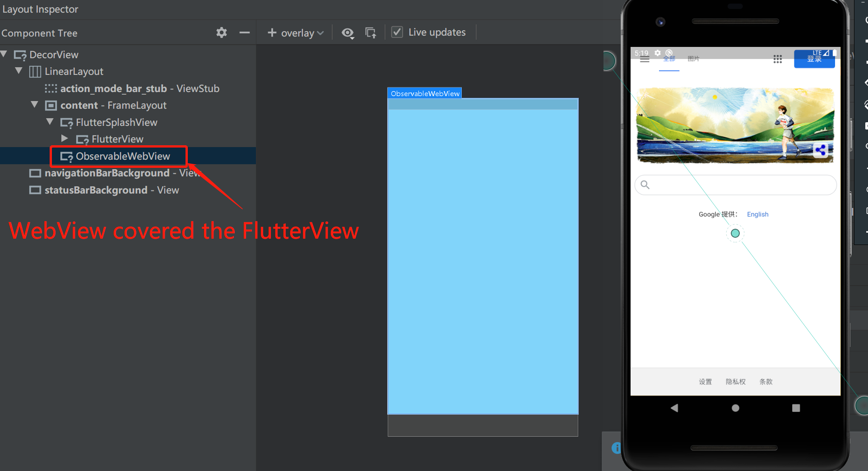Expand the FlutterView tree node
This screenshot has width=868, height=471.
coord(64,139)
